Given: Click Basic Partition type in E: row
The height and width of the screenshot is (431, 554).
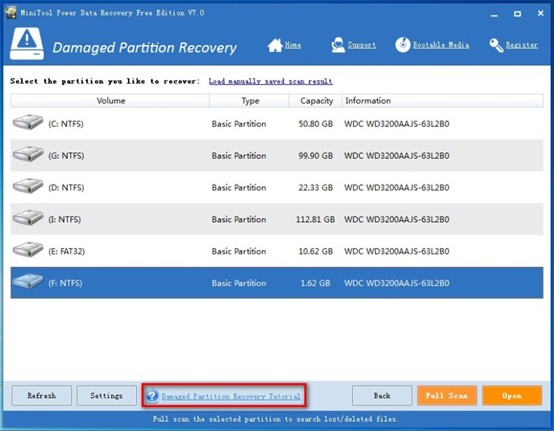Looking at the screenshot, I should coord(239,251).
